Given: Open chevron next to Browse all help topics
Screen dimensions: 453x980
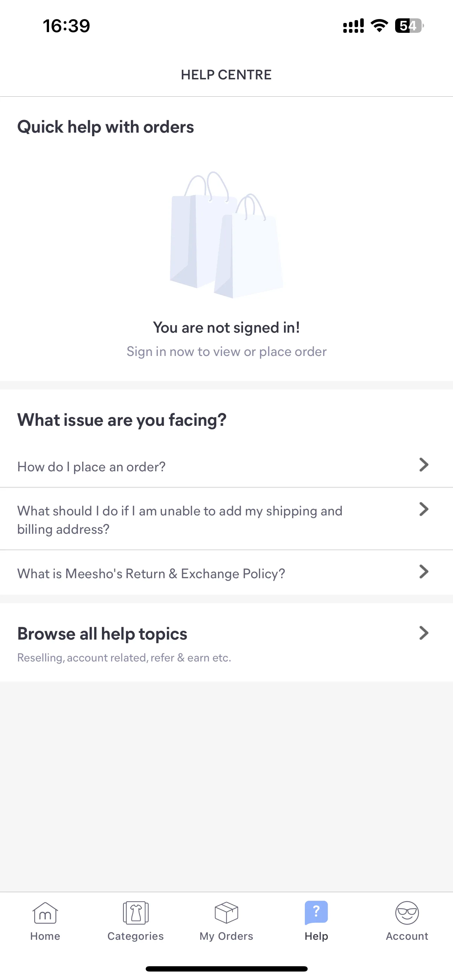Looking at the screenshot, I should pos(424,633).
